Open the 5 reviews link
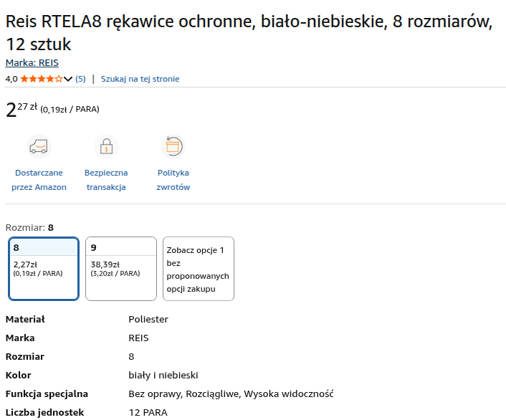The width and height of the screenshot is (506, 420). click(80, 79)
